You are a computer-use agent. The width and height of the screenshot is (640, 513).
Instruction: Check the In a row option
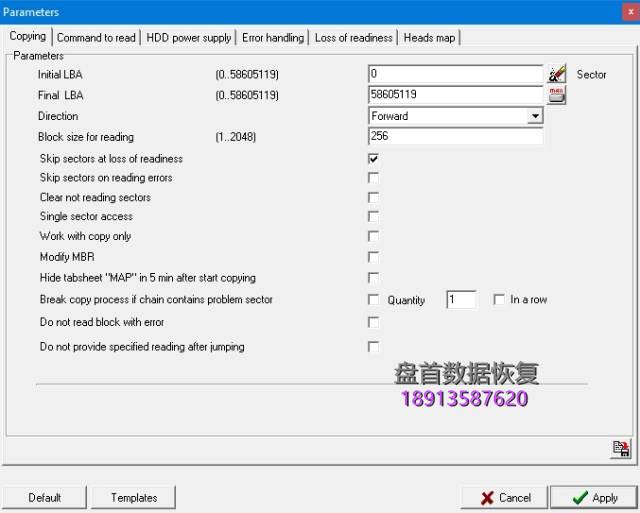[x=499, y=300]
